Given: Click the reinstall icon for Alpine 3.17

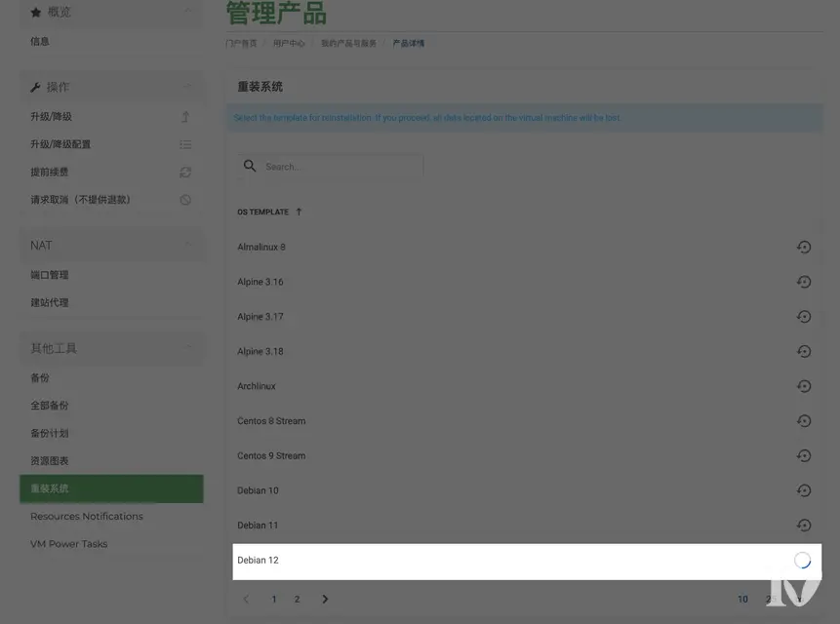Looking at the screenshot, I should pyautogui.click(x=804, y=316).
